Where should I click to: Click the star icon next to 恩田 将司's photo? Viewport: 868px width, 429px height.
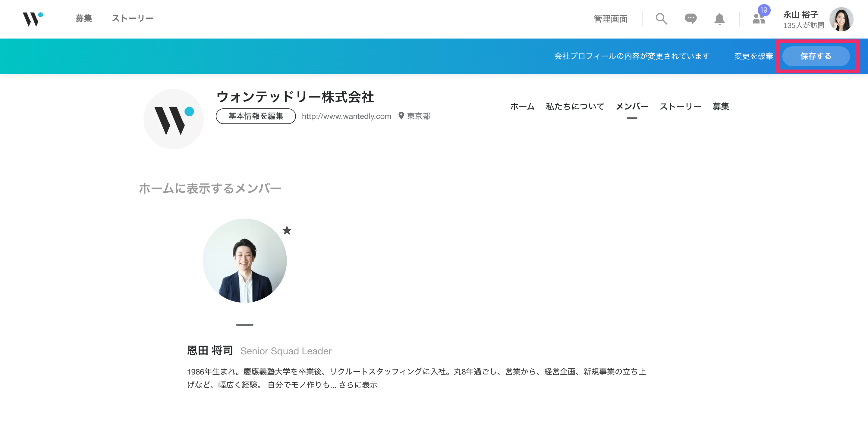[x=287, y=230]
